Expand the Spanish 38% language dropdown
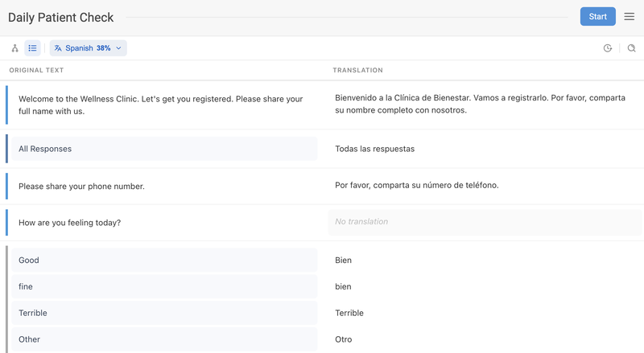 coord(88,48)
